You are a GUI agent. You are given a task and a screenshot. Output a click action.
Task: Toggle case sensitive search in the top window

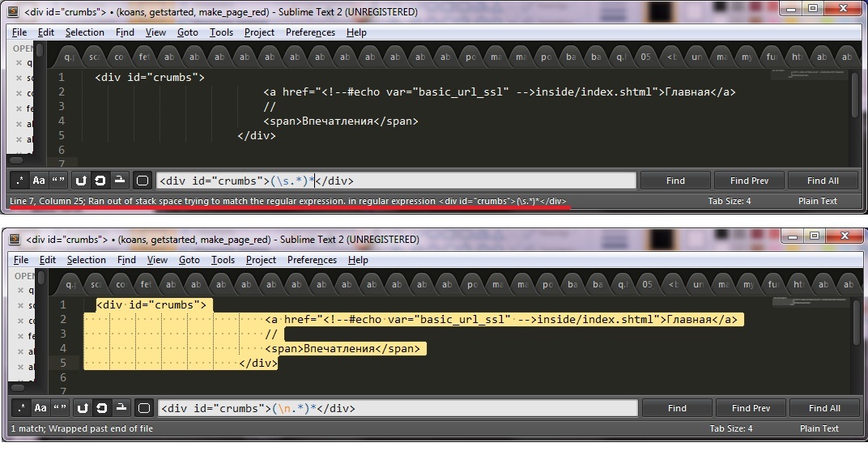pyautogui.click(x=40, y=181)
